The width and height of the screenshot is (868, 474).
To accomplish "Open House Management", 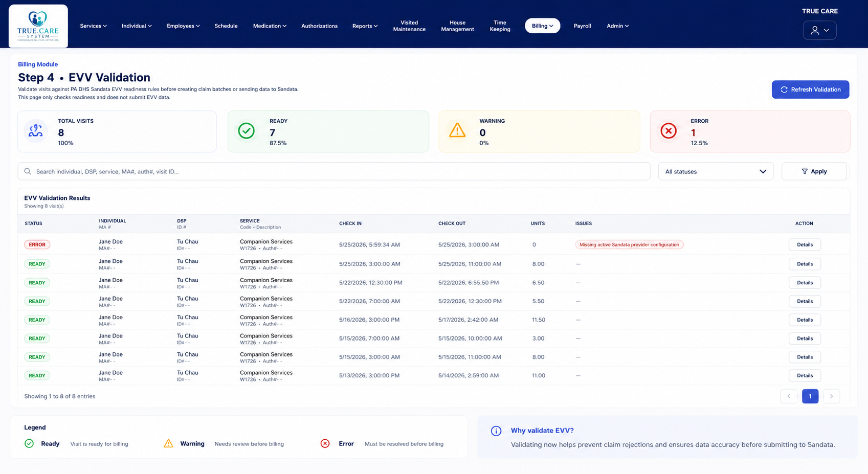I will coord(457,26).
